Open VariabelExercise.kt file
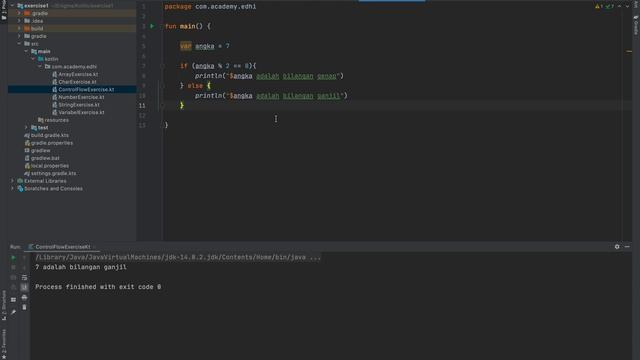The image size is (640, 360). tap(81, 112)
